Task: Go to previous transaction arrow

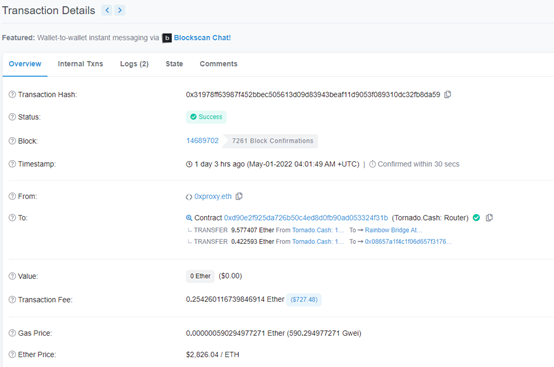Action: 107,10
